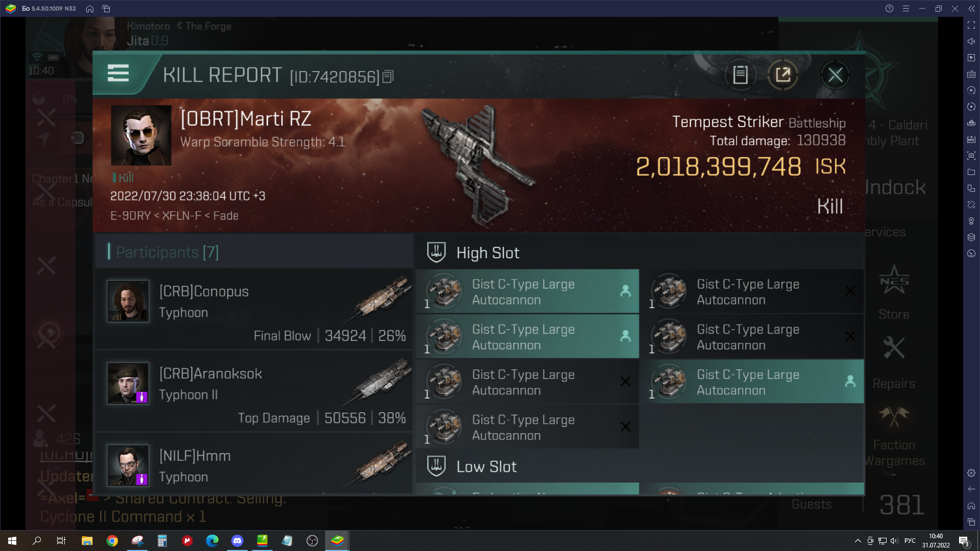Click the Low Slot shield/combat icon

click(437, 466)
